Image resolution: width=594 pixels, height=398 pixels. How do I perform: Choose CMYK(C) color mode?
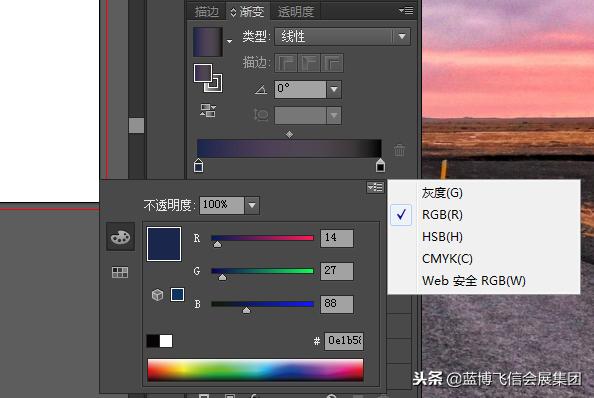click(x=484, y=259)
